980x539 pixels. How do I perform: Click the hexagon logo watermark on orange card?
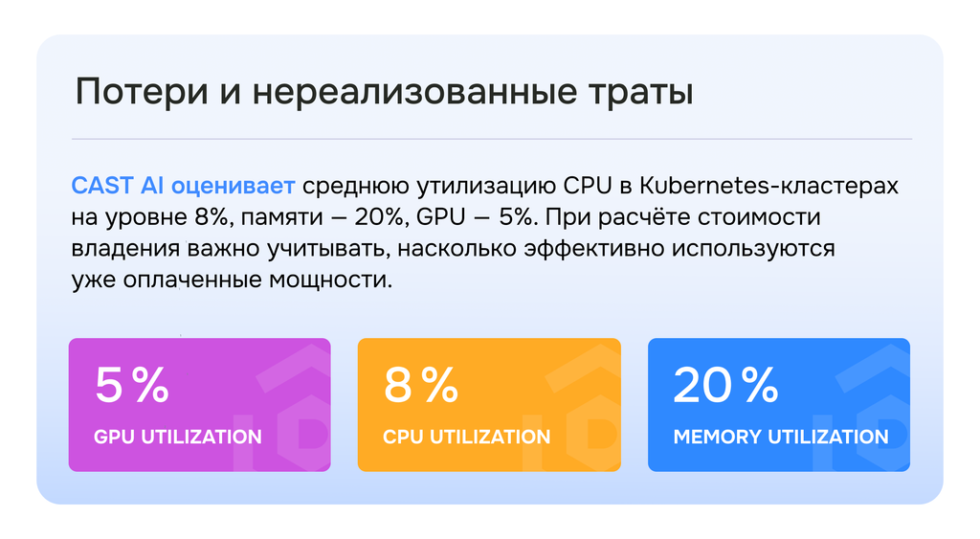click(593, 433)
